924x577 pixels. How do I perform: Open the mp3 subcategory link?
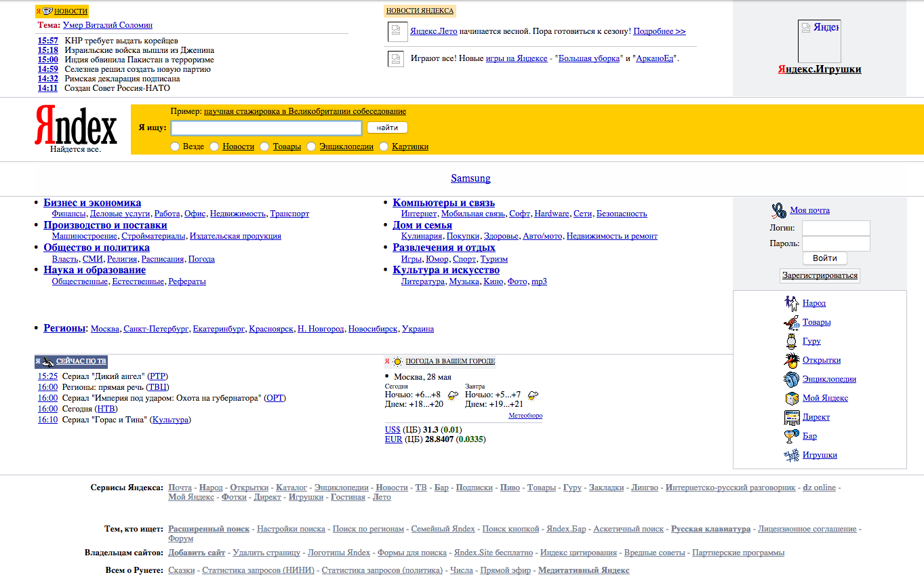click(x=539, y=281)
